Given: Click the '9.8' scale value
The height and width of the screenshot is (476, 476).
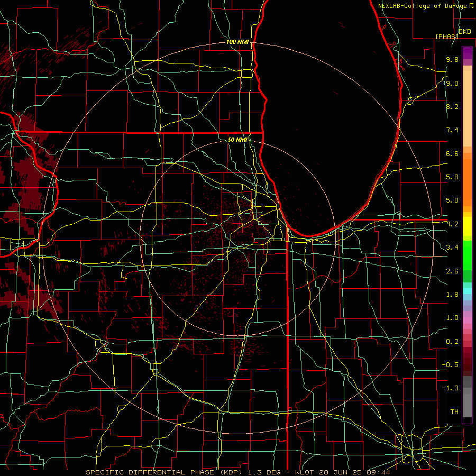Looking at the screenshot, I should click(x=452, y=59).
